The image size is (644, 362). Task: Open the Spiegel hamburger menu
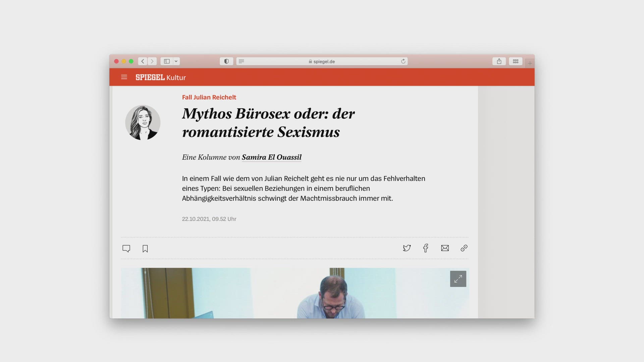[x=124, y=77]
